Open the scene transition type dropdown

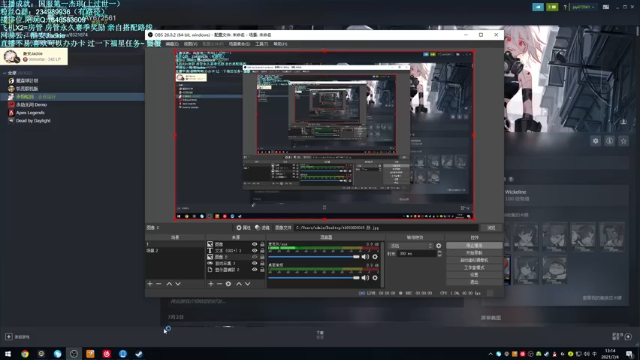[410, 246]
